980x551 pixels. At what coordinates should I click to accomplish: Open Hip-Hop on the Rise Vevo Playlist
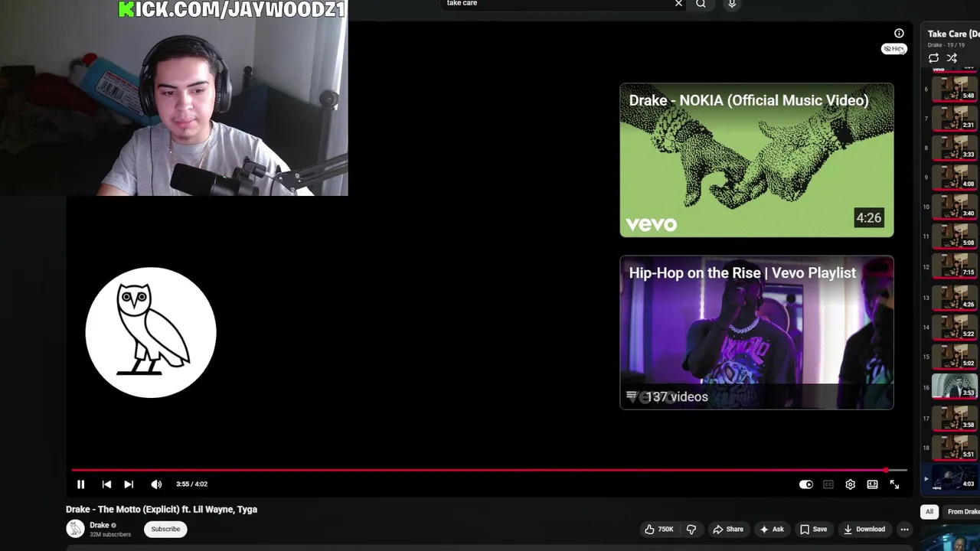point(756,333)
